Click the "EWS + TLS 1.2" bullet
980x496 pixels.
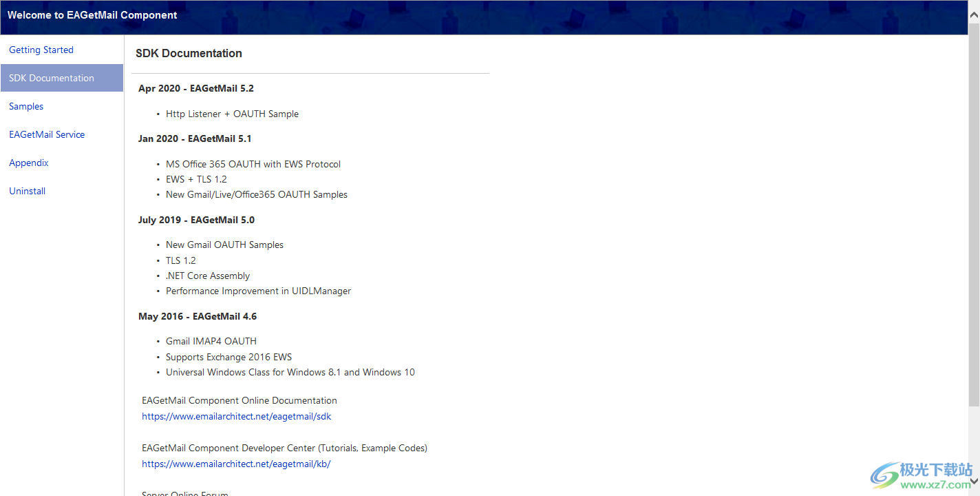tap(196, 179)
